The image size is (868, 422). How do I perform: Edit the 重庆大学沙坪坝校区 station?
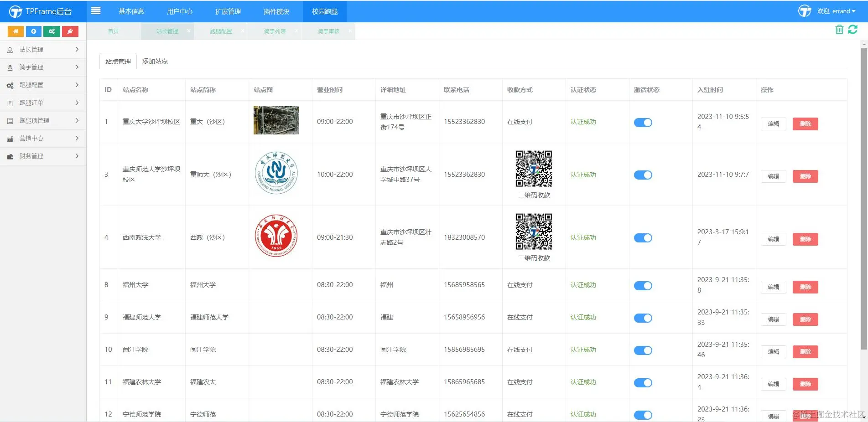click(x=774, y=124)
